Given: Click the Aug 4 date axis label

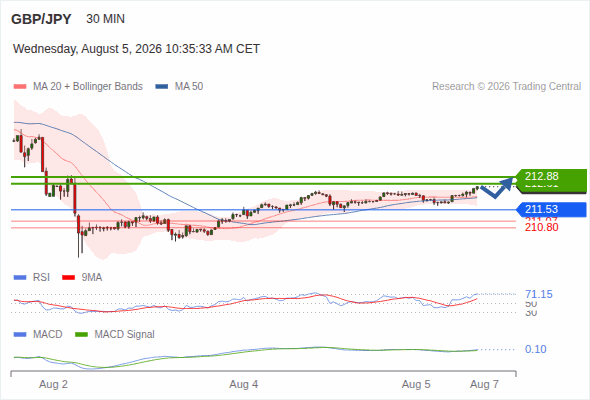Looking at the screenshot, I should click(244, 384).
